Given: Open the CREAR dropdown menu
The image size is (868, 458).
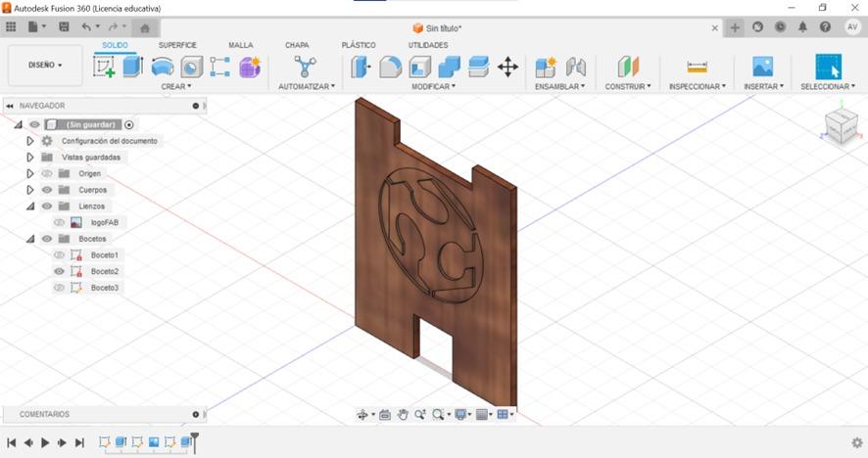Looking at the screenshot, I should pos(176,87).
